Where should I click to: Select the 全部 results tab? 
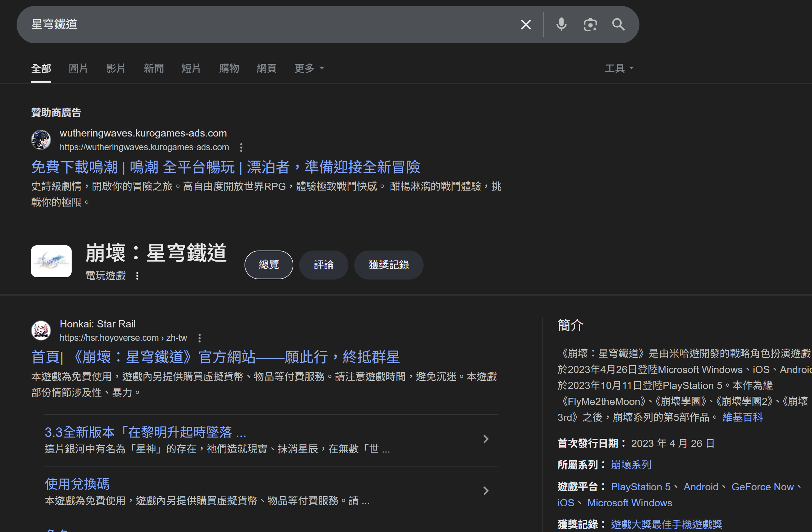pos(41,68)
